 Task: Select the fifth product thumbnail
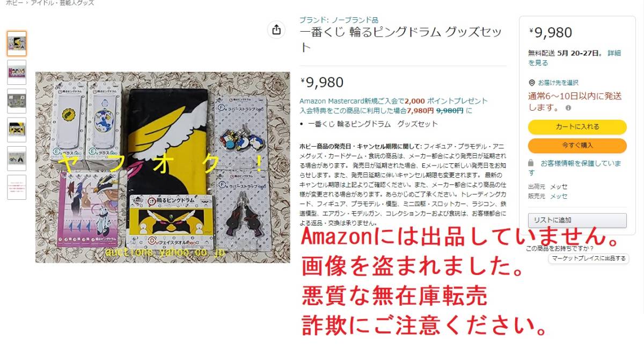click(17, 158)
